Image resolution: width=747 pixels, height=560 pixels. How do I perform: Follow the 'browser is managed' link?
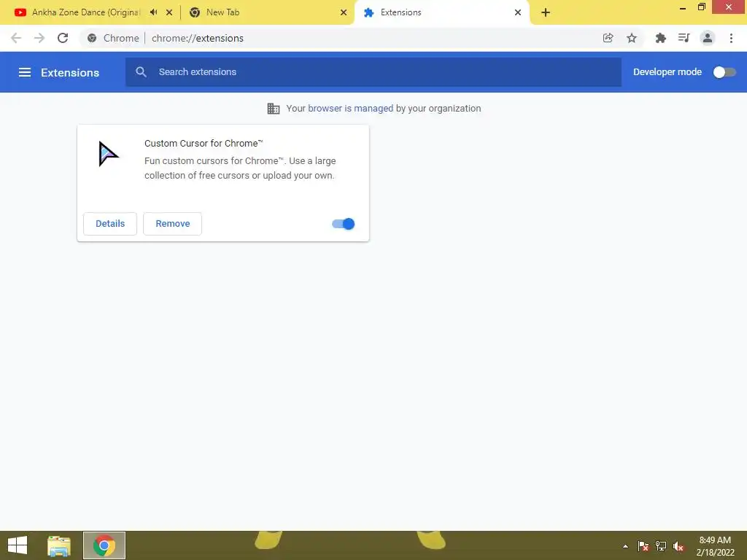(351, 109)
